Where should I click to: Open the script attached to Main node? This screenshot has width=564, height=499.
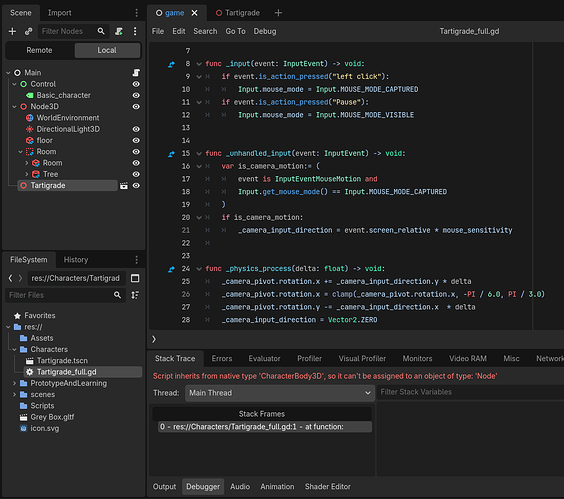coord(136,73)
